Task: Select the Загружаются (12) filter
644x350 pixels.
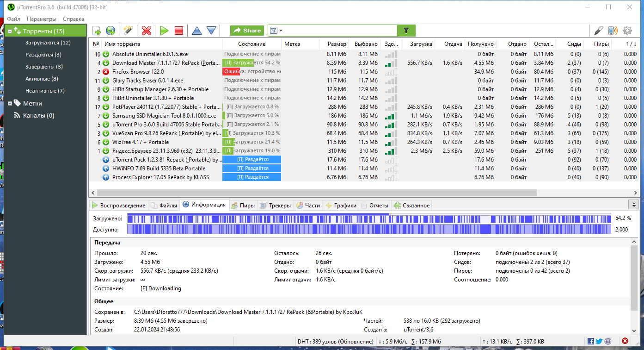Action: tap(48, 43)
